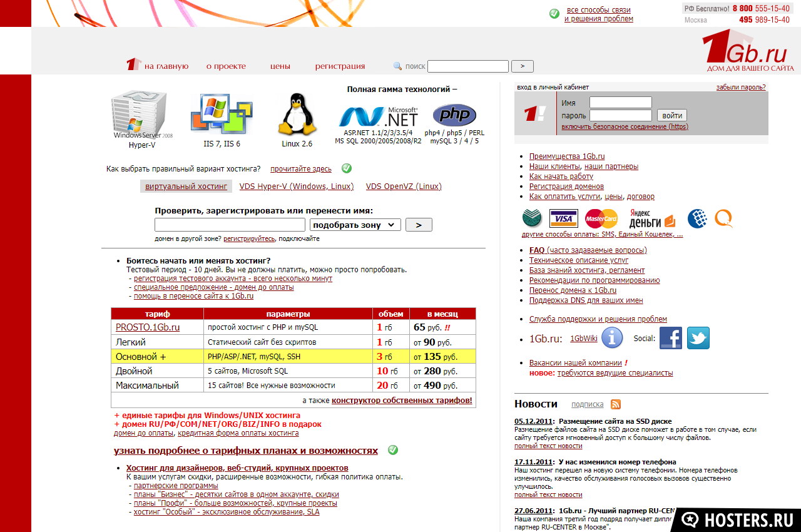The height and width of the screenshot is (532, 801).
Task: Click the red 1 icon beside на главную
Action: 133,64
